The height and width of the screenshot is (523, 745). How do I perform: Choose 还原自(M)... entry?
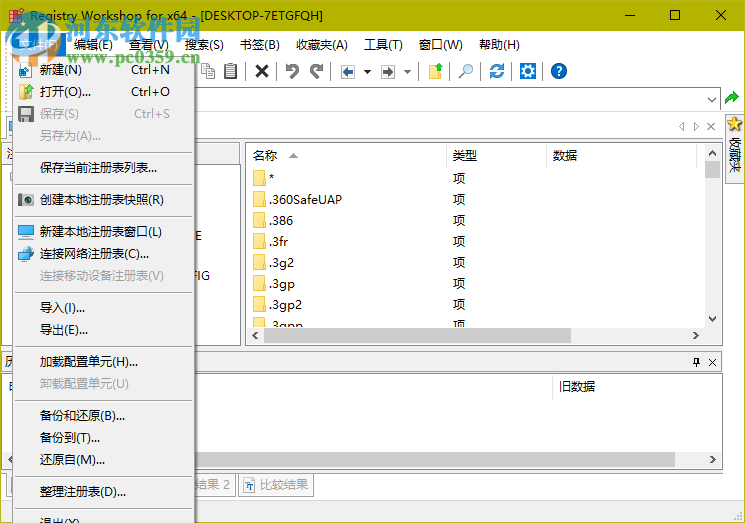coord(104,460)
